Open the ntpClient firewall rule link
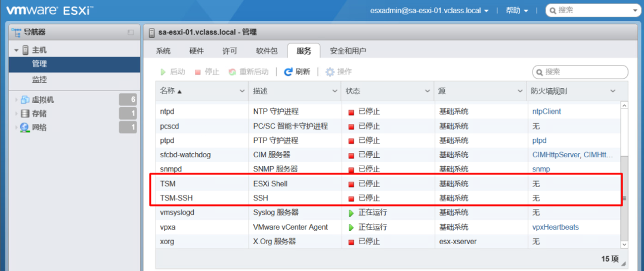The image size is (644, 271). point(547,111)
